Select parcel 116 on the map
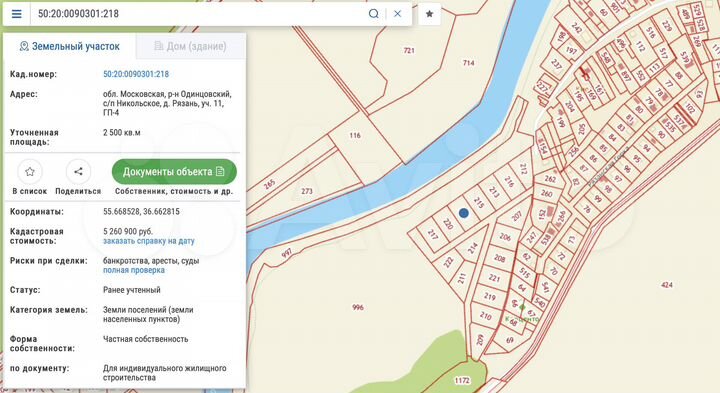Image resolution: width=720 pixels, height=393 pixels. pos(355,135)
